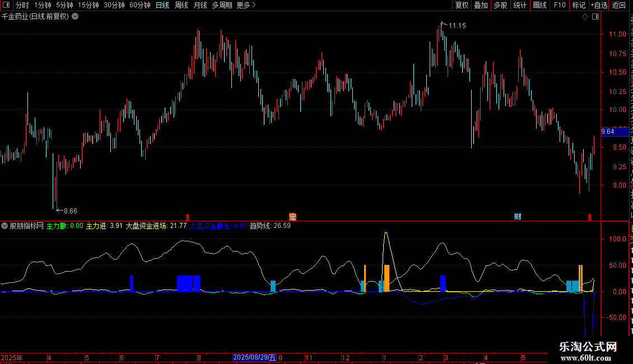
Task: Expand the 更多 periods menu
Action: pos(246,5)
